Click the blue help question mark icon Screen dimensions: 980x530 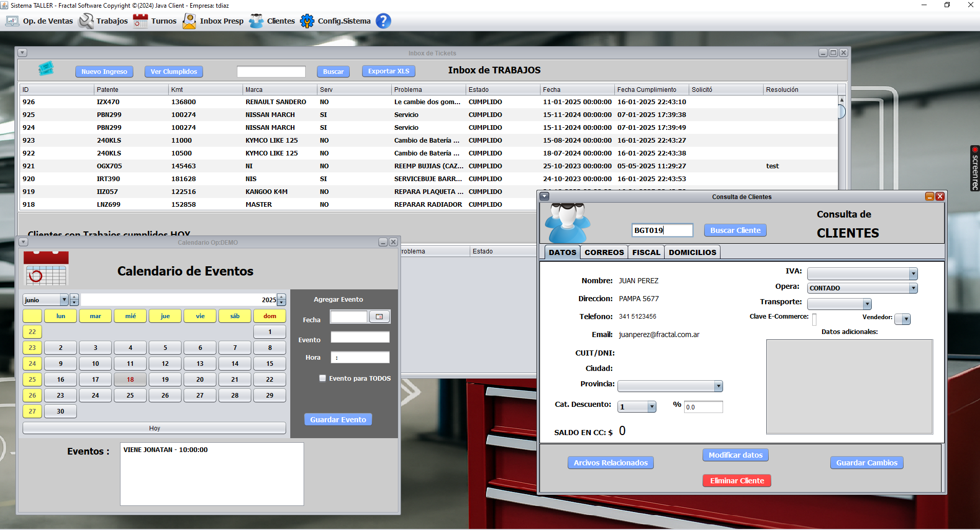coord(383,21)
